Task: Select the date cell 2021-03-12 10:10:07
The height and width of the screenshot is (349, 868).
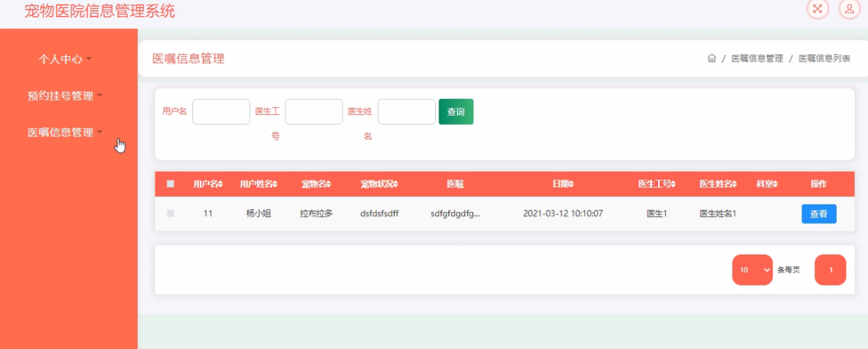Action: click(563, 214)
